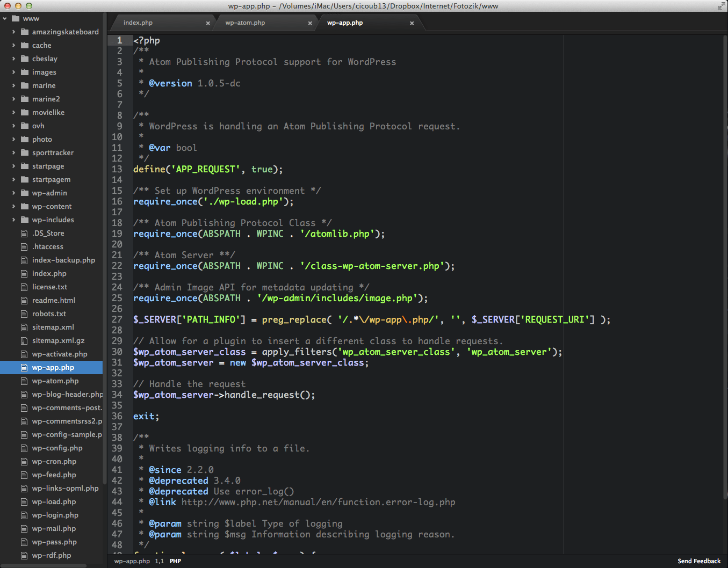Expand the cache folder arrow
Viewport: 728px width, 568px height.
13,45
